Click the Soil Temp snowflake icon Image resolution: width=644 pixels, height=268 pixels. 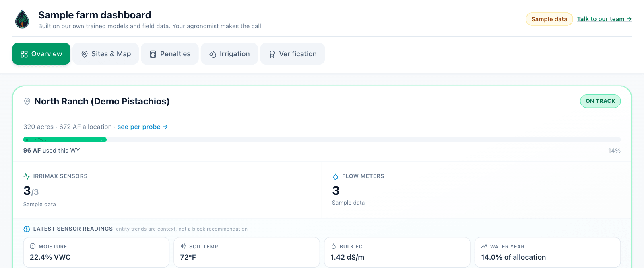click(183, 246)
